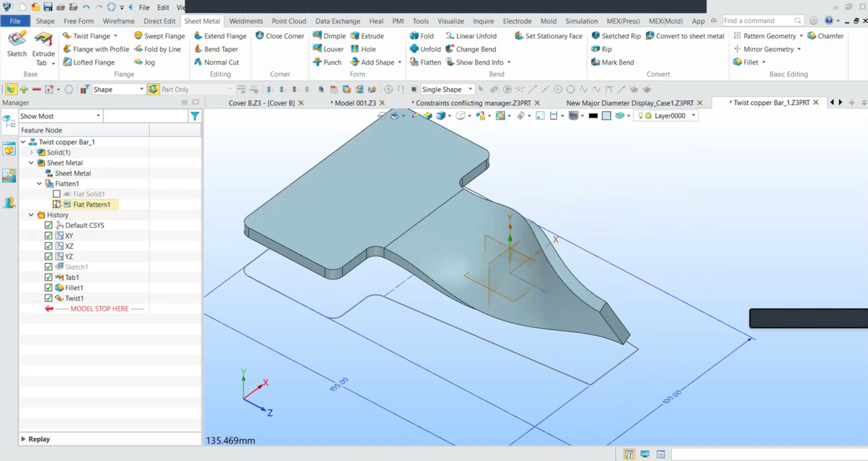Viewport: 868px width, 461px height.
Task: Expand the Replay section
Action: click(x=24, y=439)
